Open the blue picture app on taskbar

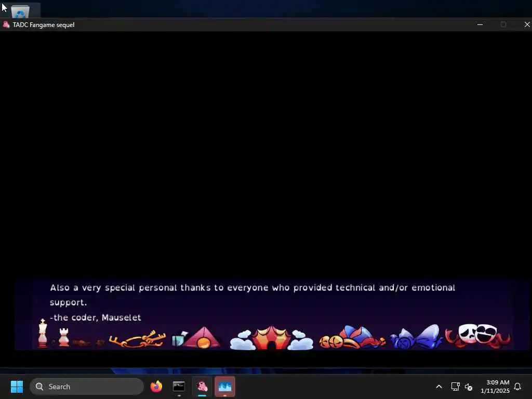click(225, 387)
